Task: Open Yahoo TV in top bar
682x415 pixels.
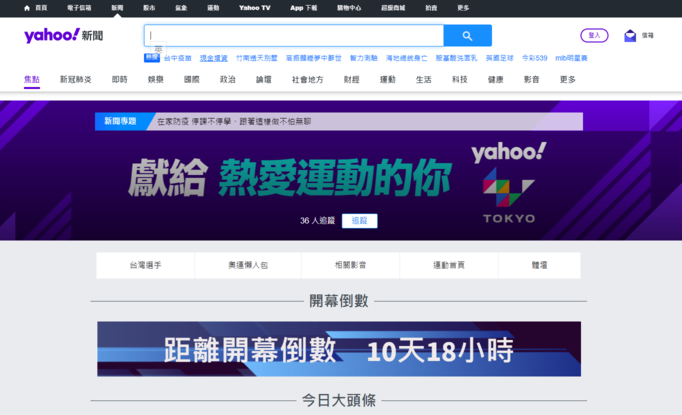Action: click(x=255, y=8)
